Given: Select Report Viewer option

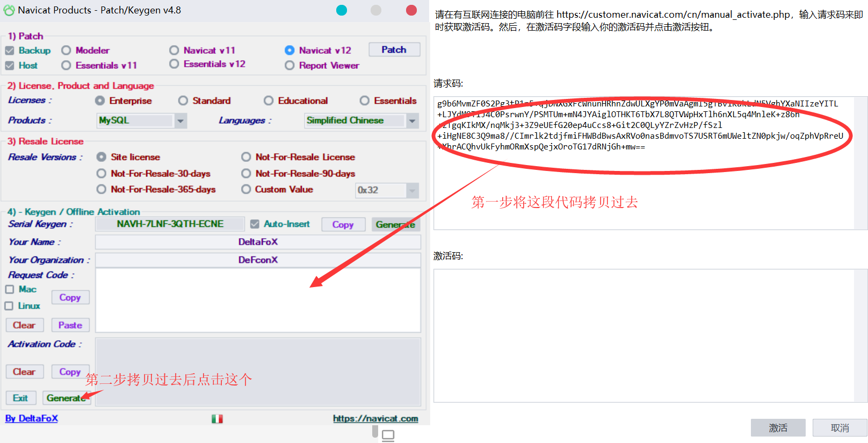Looking at the screenshot, I should click(290, 66).
